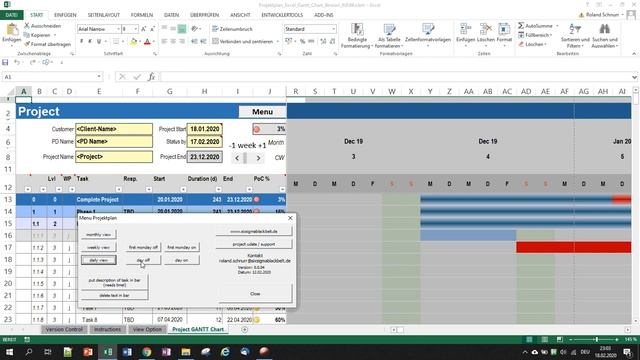The width and height of the screenshot is (640, 360).
Task: Switch to the Instructions sheet tab
Action: tap(107, 329)
